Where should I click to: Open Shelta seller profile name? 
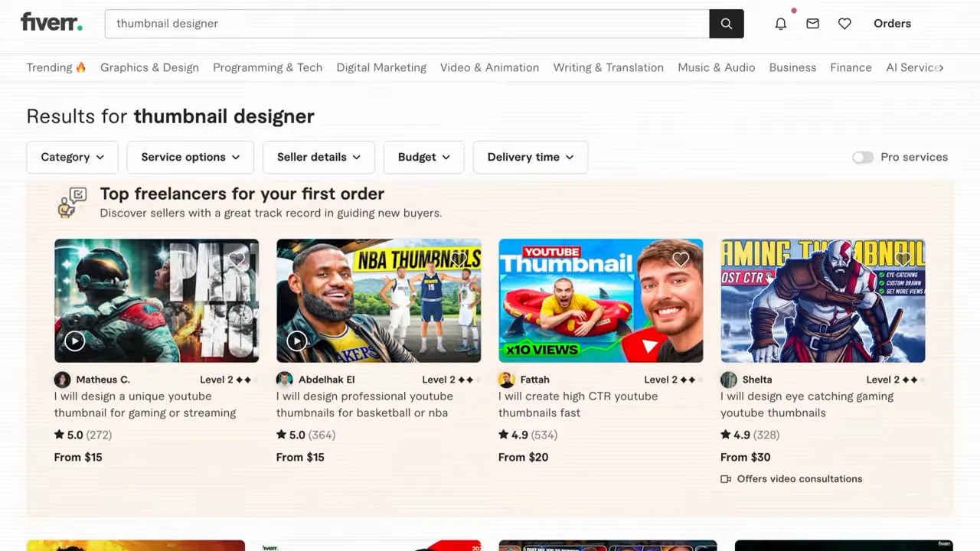[756, 380]
